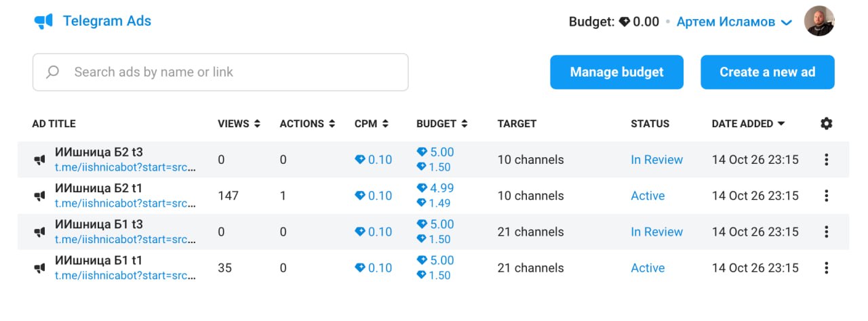
Task: Open the ИИшница Б2 t1 ad title
Action: [x=98, y=188]
